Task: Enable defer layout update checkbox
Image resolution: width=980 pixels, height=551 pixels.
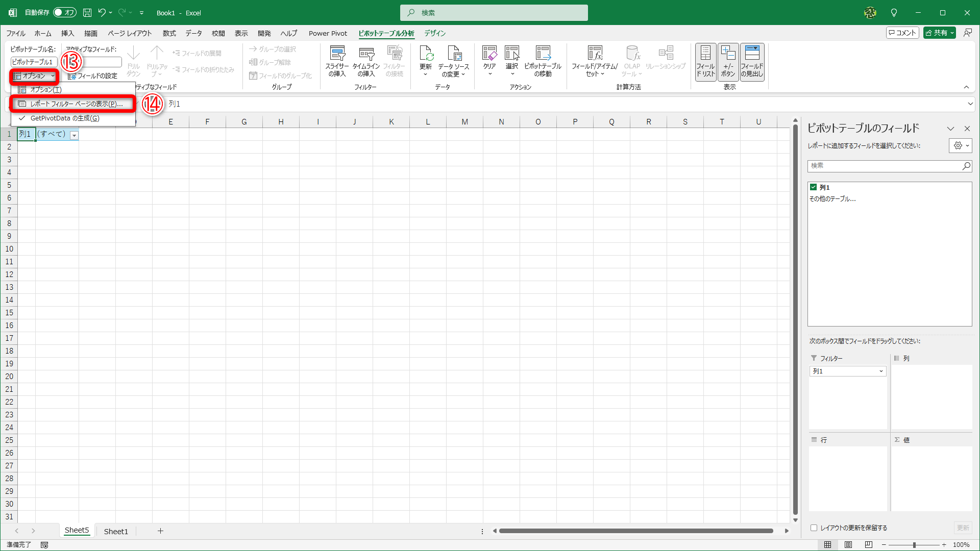Action: [x=814, y=528]
